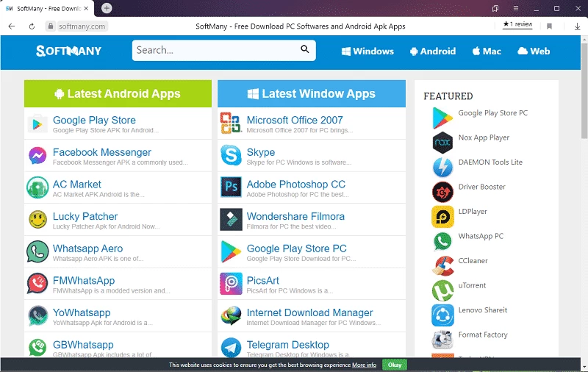Viewport: 588px width, 372px height.
Task: Open the Windows menu category
Action: click(x=367, y=51)
